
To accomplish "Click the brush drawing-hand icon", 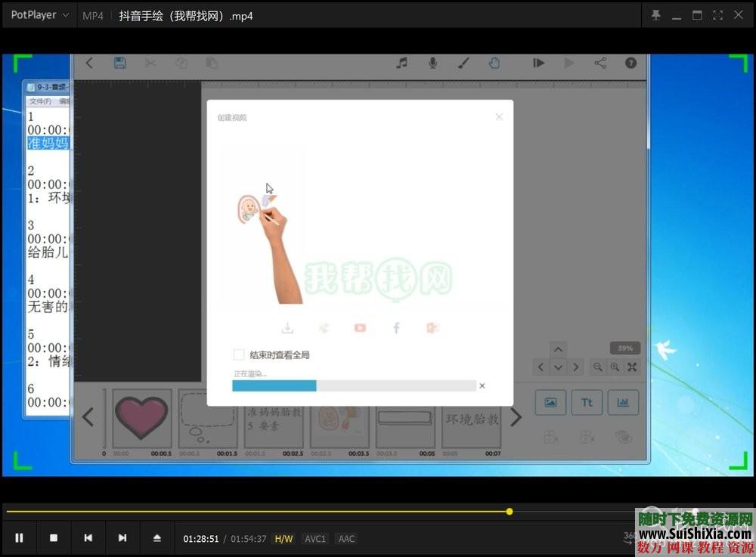I will pyautogui.click(x=463, y=63).
